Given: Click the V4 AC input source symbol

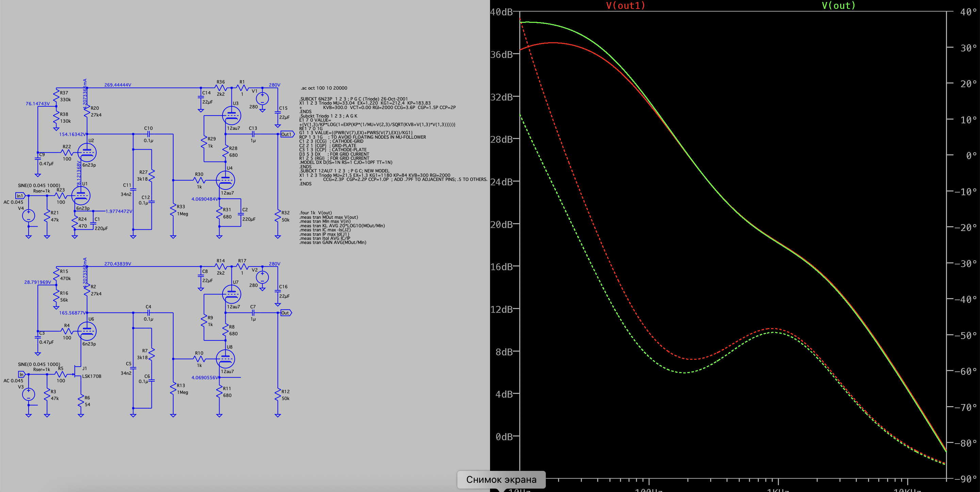Looking at the screenshot, I should [29, 216].
